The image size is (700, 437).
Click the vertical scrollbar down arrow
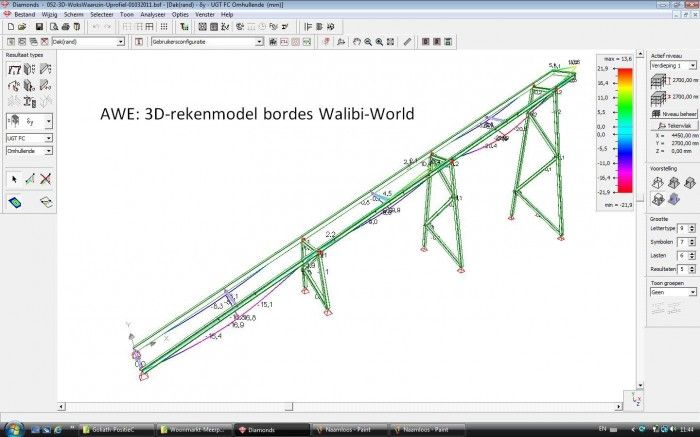point(640,385)
